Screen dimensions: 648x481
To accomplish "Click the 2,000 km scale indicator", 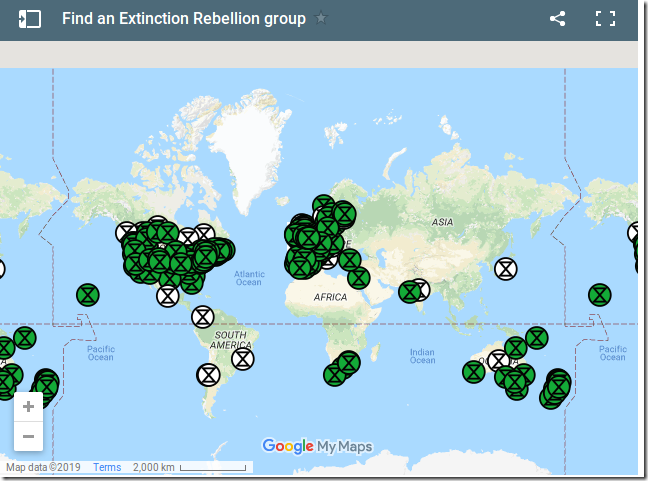I will pyautogui.click(x=189, y=467).
